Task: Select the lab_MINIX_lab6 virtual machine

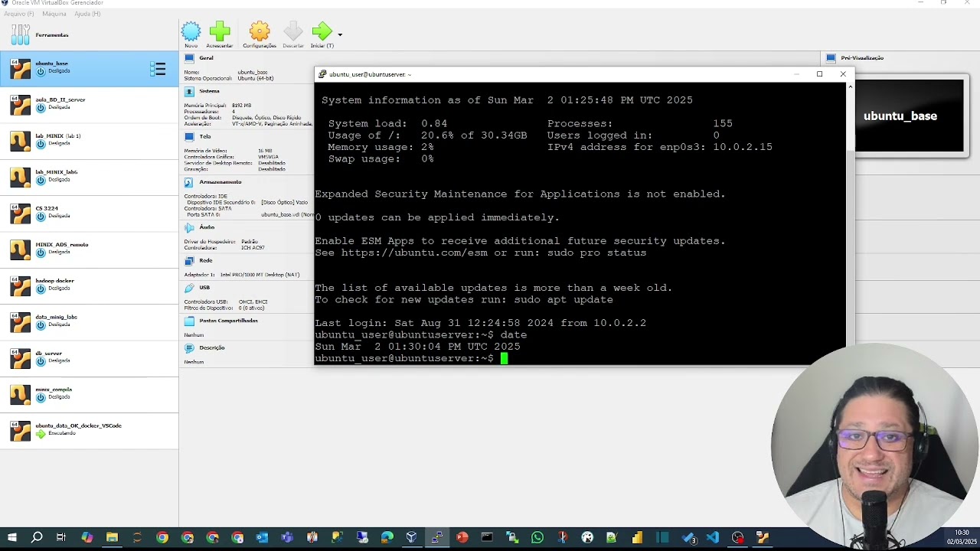Action: 89,178
